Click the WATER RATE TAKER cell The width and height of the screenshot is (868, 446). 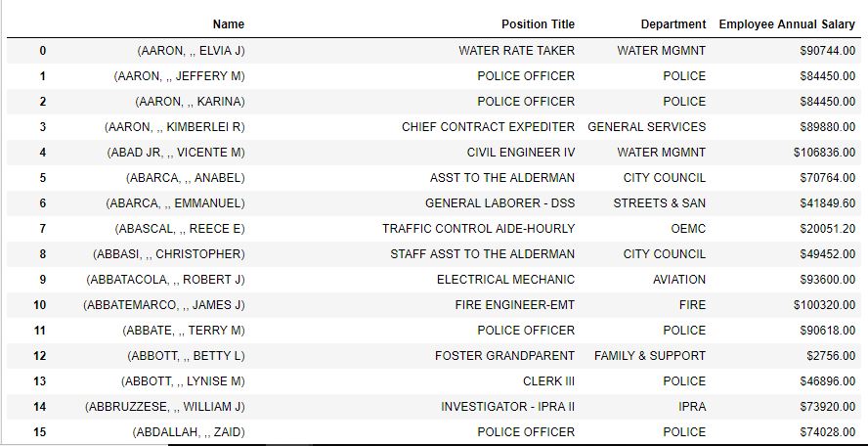(516, 51)
